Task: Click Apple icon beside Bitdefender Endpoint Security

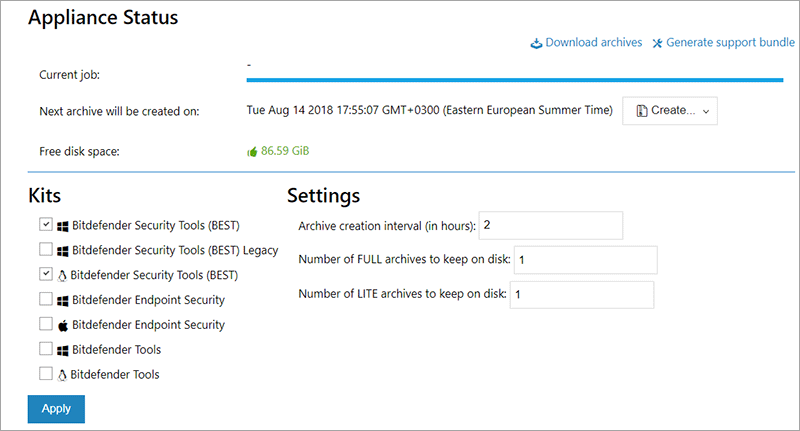Action: pyautogui.click(x=63, y=325)
